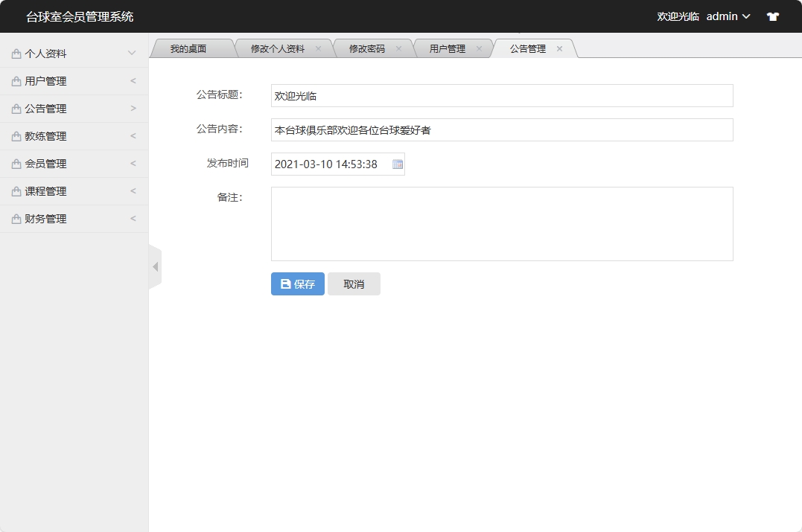Expand the 会员管理 chevron in sidebar
802x532 pixels.
pyautogui.click(x=133, y=164)
